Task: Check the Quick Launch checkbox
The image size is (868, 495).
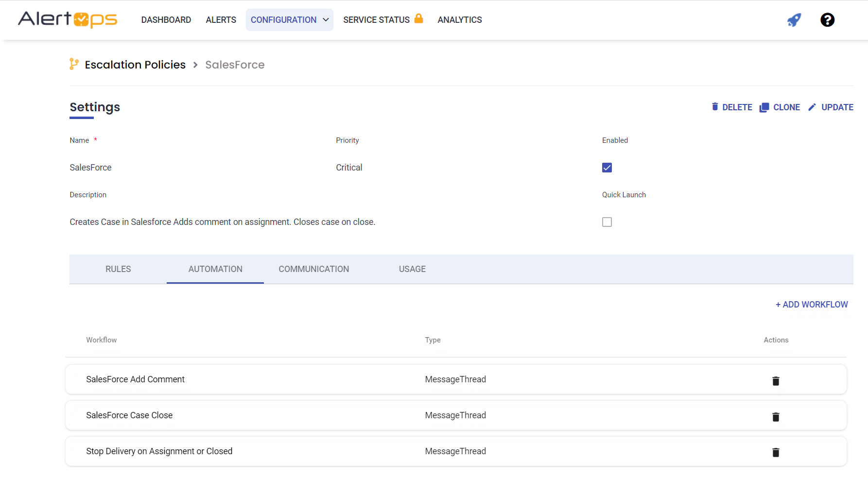Action: (x=607, y=222)
